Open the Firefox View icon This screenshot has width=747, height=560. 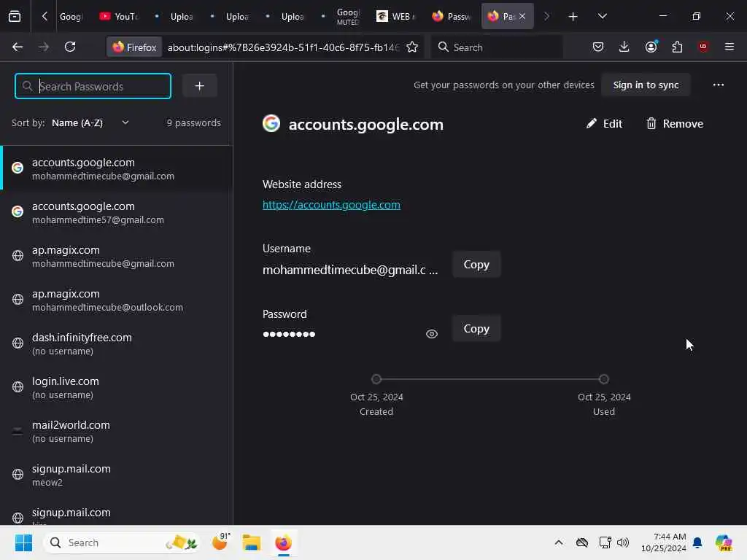15,16
